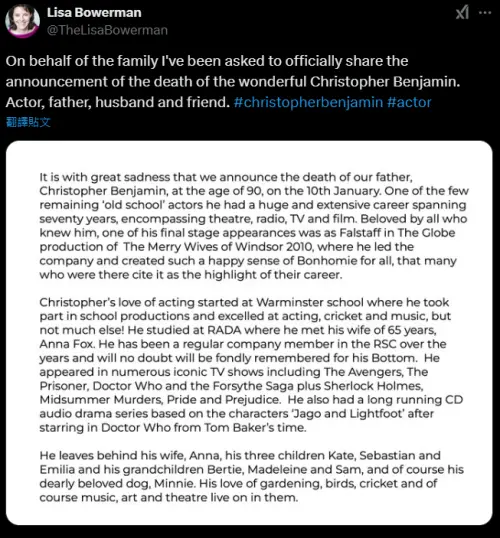Click the translate post link
The width and height of the screenshot is (500, 538).
[28, 122]
